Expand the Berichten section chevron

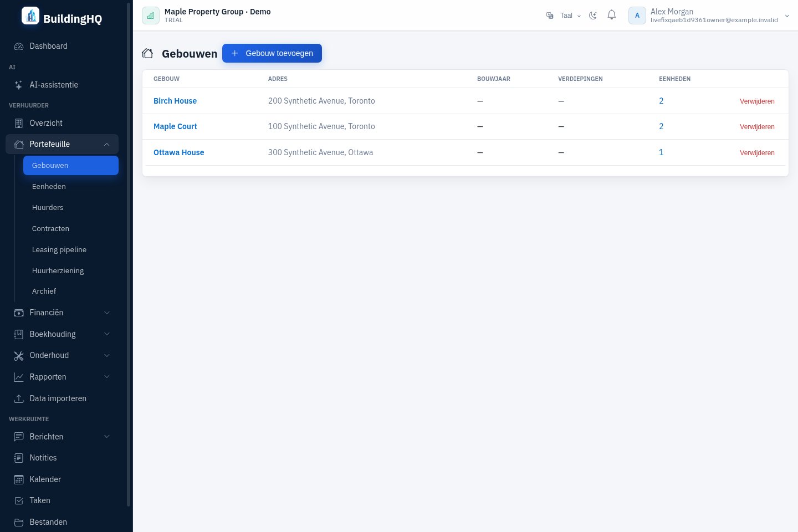[x=107, y=437]
